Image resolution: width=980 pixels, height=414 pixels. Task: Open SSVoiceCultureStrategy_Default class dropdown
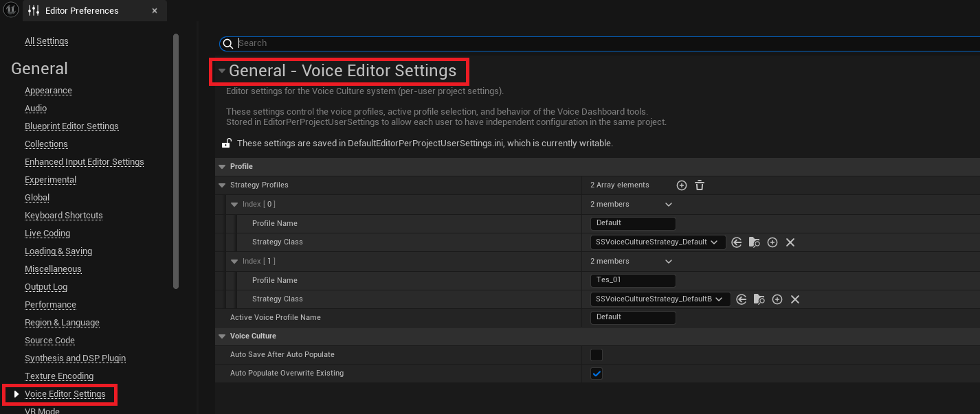click(658, 242)
